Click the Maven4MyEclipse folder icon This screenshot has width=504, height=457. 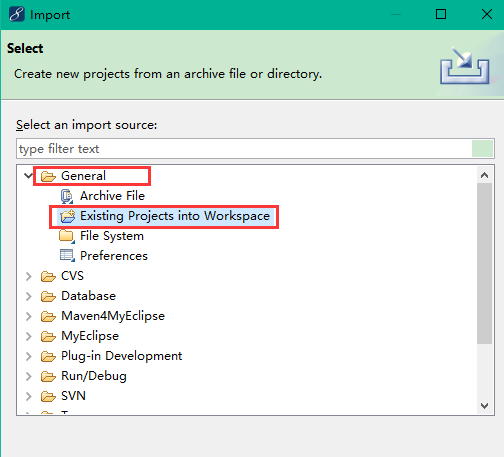point(48,316)
